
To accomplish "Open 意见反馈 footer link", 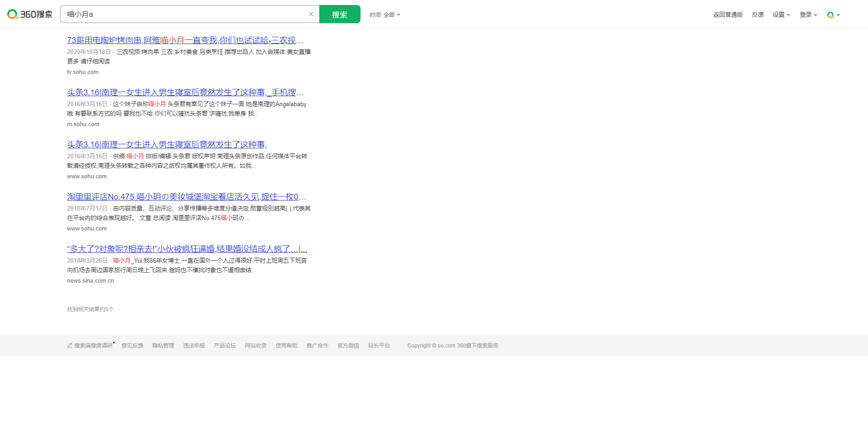I will (x=132, y=346).
